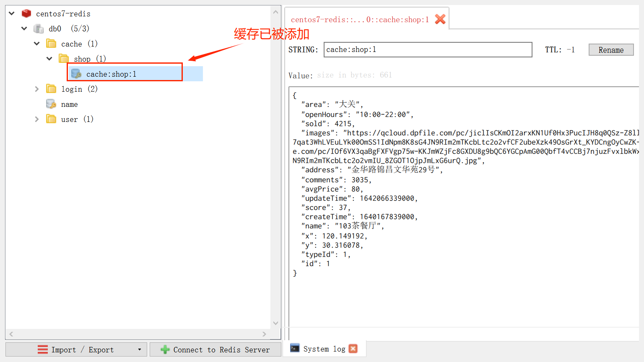Select the cache (1) tree label
This screenshot has width=644, height=362.
pyautogui.click(x=79, y=44)
